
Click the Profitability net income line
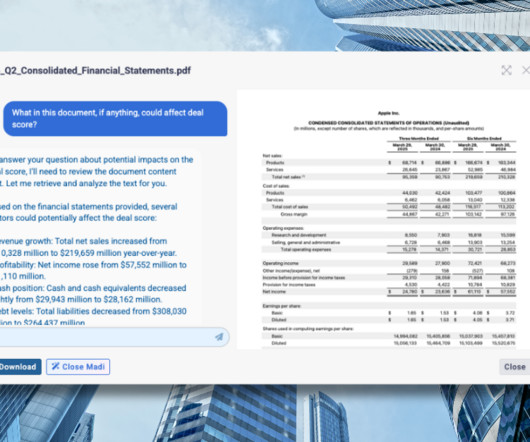click(93, 270)
